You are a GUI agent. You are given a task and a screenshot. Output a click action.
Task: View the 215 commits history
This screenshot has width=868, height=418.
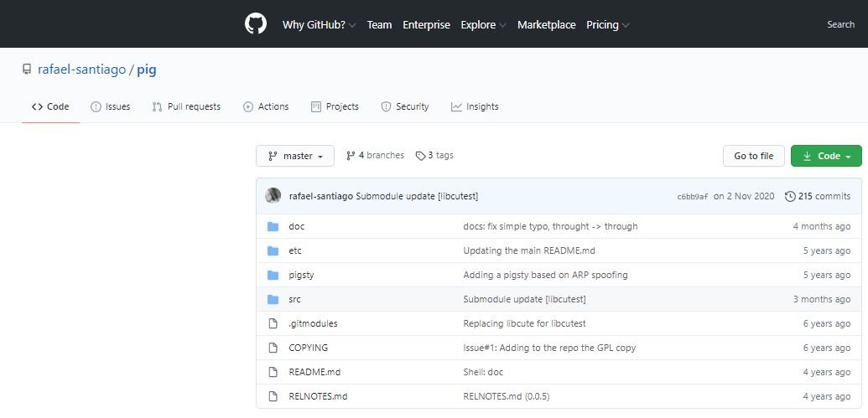point(818,196)
